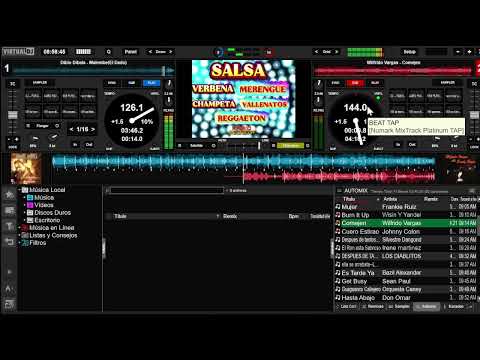The height and width of the screenshot is (360, 480).
Task: Set loop Out point on deck 2
Action: 412,145
